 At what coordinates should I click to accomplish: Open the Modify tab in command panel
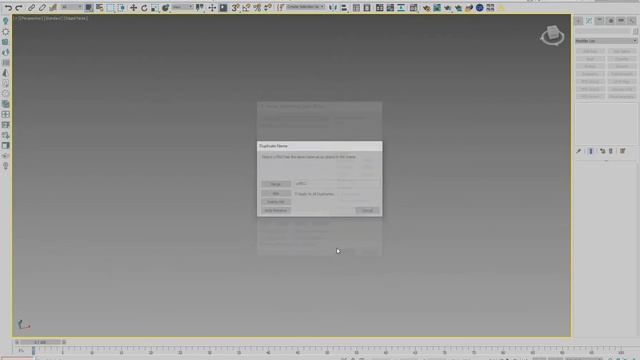pyautogui.click(x=589, y=20)
